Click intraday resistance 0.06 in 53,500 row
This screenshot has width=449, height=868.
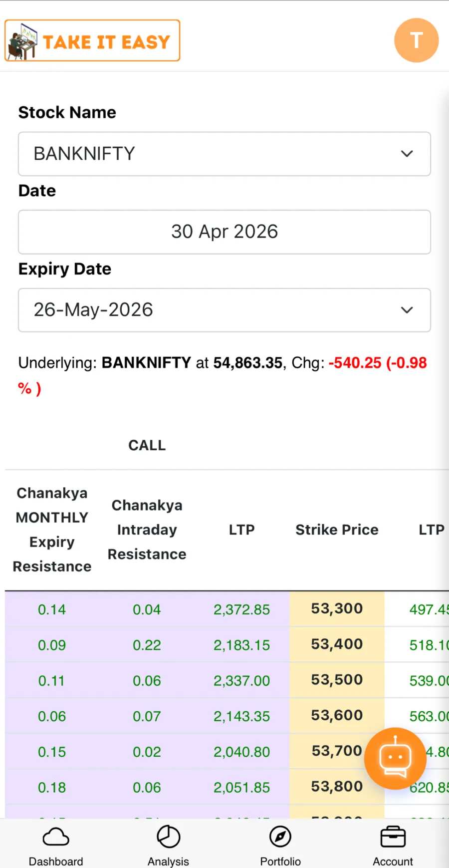coord(147,680)
